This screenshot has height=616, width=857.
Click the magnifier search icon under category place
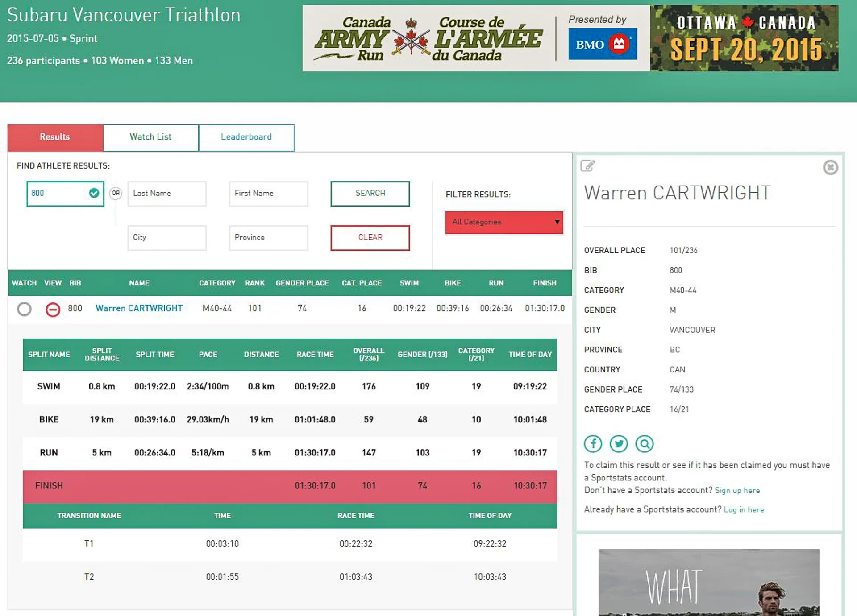[x=644, y=443]
